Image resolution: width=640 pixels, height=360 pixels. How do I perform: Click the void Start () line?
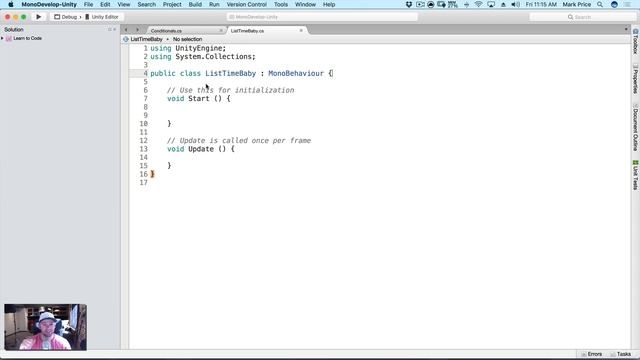199,99
